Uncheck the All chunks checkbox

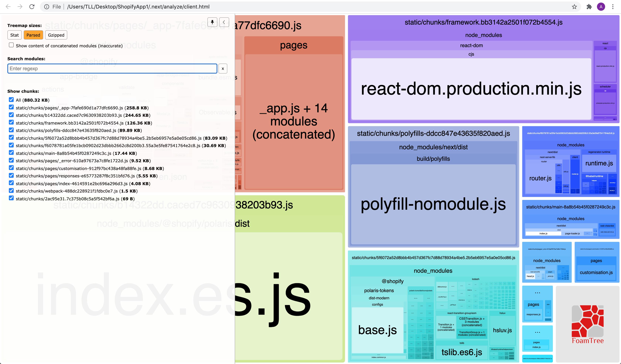[11, 99]
